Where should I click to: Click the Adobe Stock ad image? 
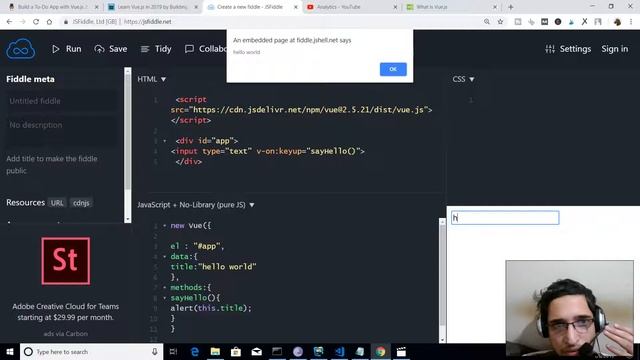coord(66,261)
